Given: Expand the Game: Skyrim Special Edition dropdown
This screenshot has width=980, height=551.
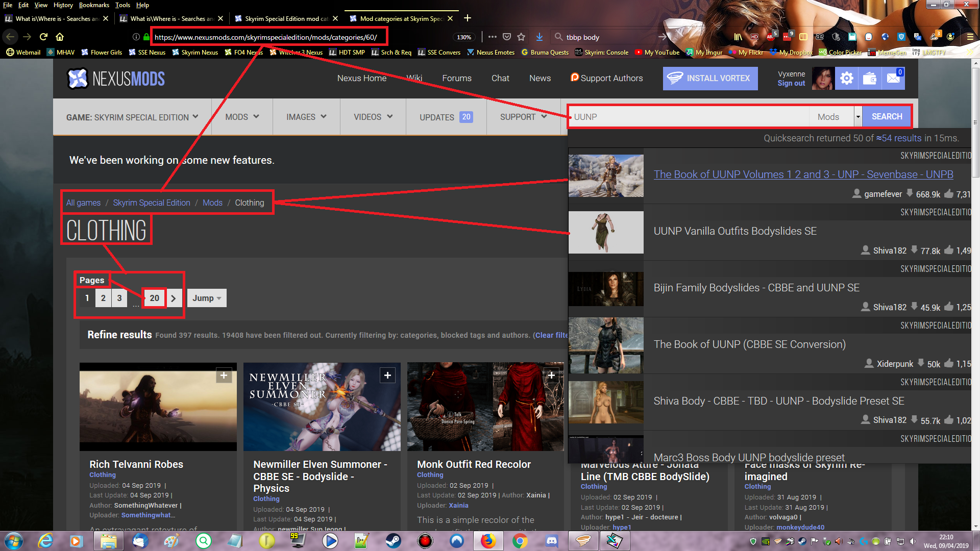Looking at the screenshot, I should (132, 117).
